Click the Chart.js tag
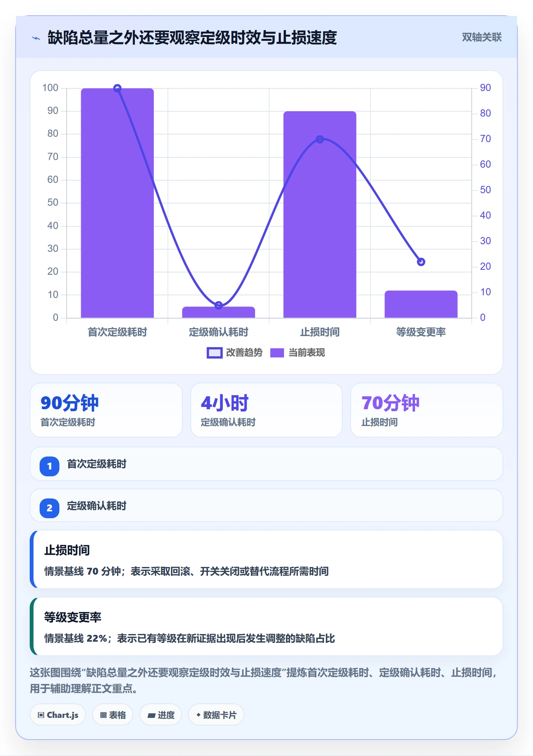This screenshot has width=533, height=756. click(58, 715)
